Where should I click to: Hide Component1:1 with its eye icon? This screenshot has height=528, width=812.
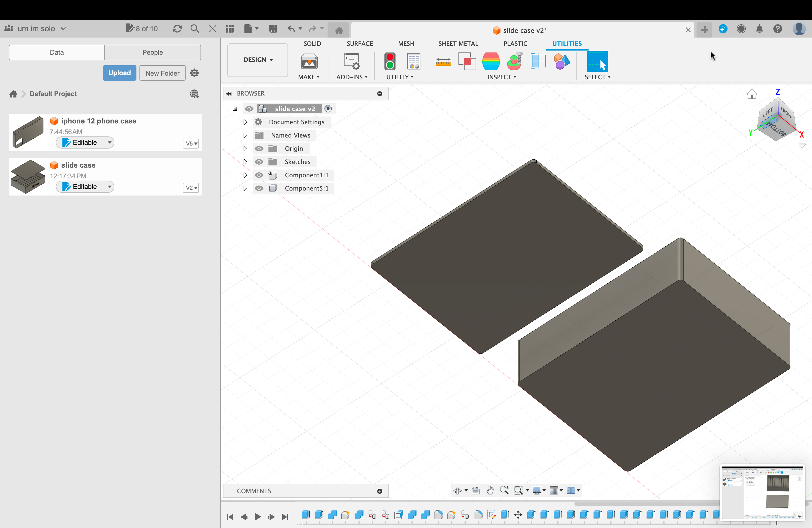259,175
